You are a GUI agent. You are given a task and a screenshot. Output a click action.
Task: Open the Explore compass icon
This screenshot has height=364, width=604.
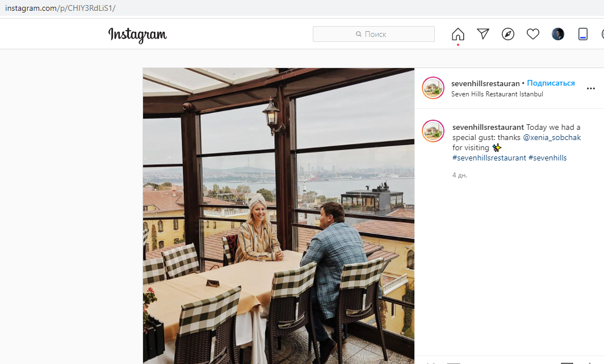pyautogui.click(x=508, y=34)
